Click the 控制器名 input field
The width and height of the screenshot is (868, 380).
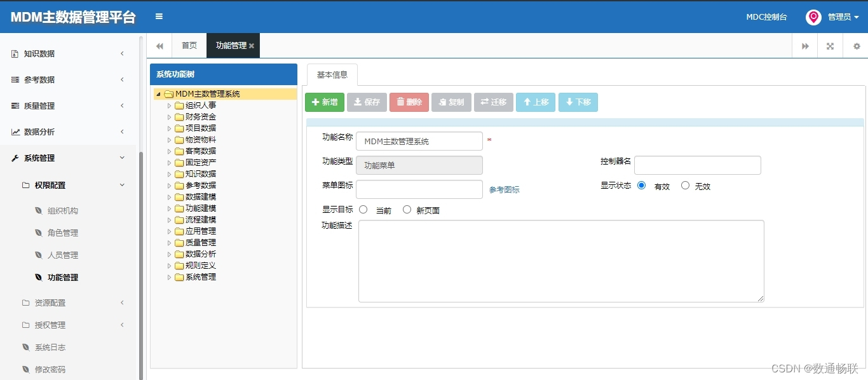[x=698, y=165]
